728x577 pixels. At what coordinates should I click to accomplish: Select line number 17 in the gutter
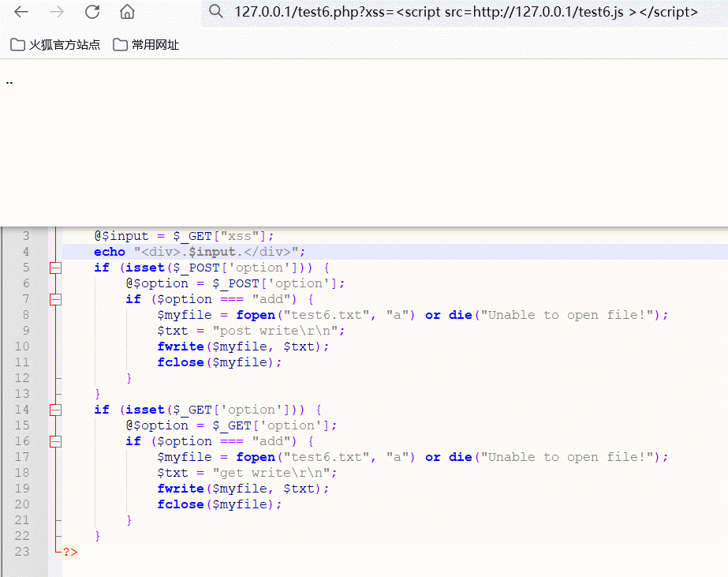point(22,457)
